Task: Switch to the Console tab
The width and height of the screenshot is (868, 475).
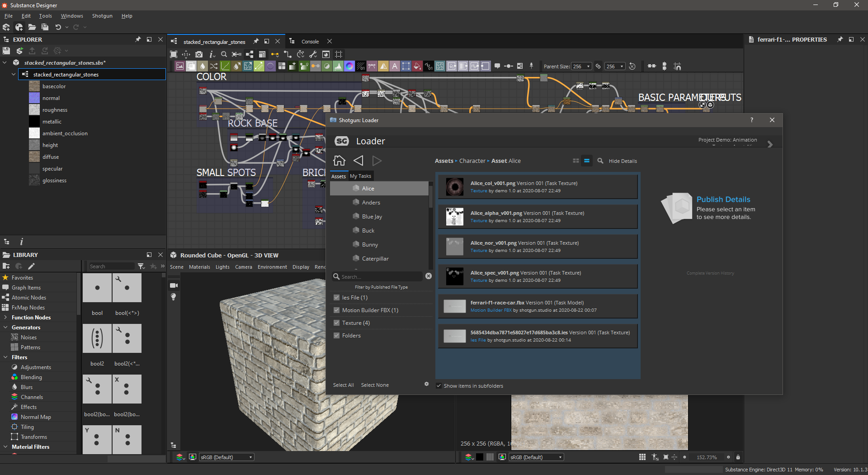Action: 310,42
